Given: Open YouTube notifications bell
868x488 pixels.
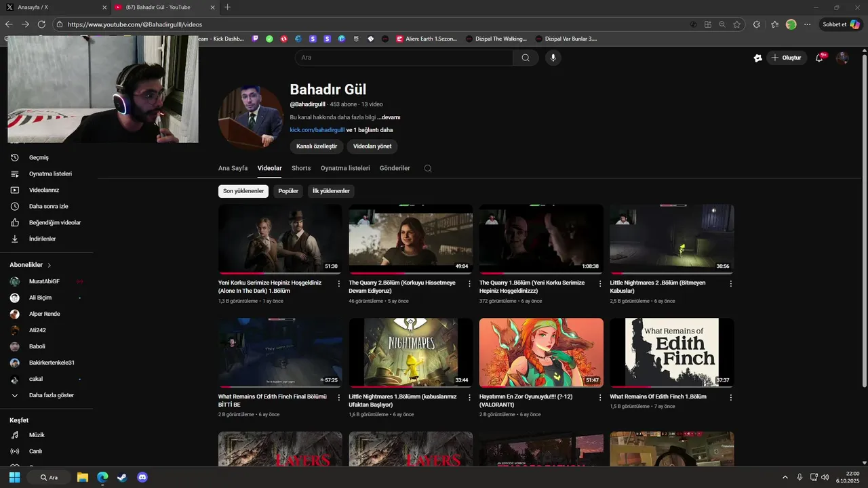Looking at the screenshot, I should click(819, 58).
